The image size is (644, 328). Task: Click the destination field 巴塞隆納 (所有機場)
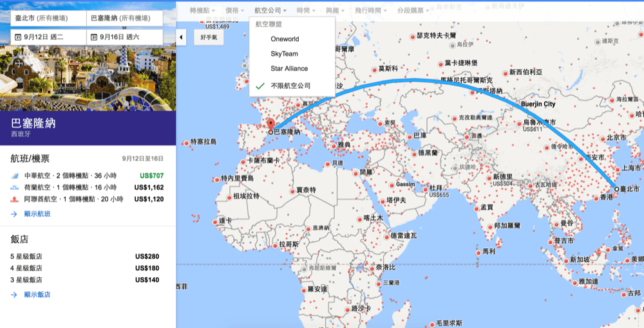pyautogui.click(x=125, y=19)
